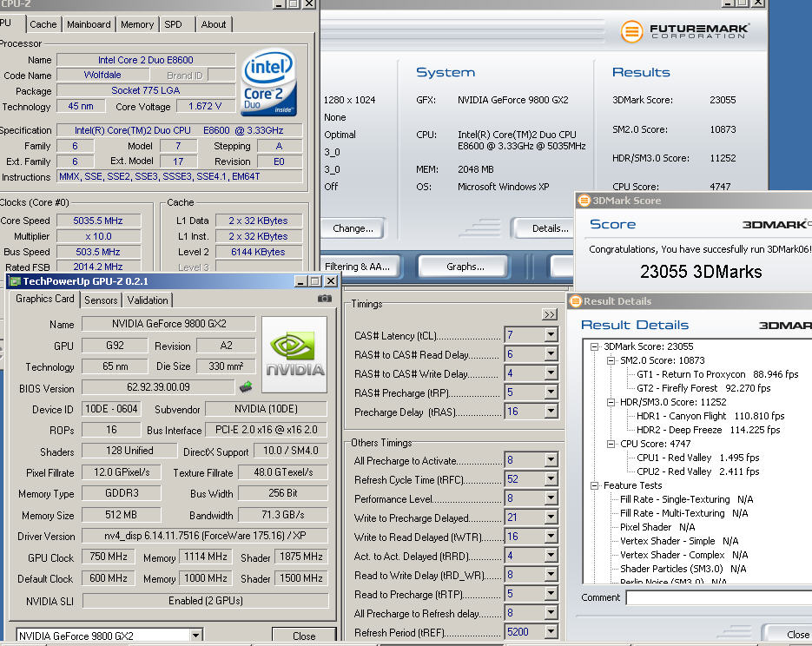Switch to the About tab in CPU-Z
Screen dimensions: 812x646
tap(214, 24)
